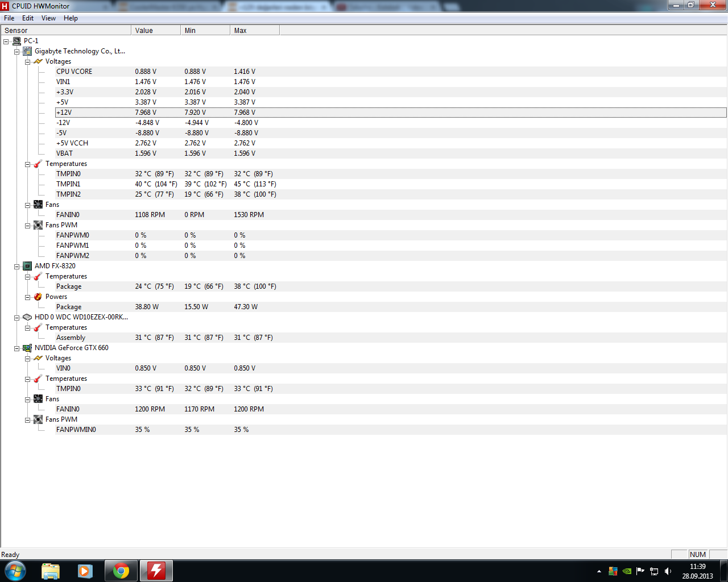Click the NVIDIA GeForce GTX 660 card icon
728x582 pixels.
click(x=27, y=348)
